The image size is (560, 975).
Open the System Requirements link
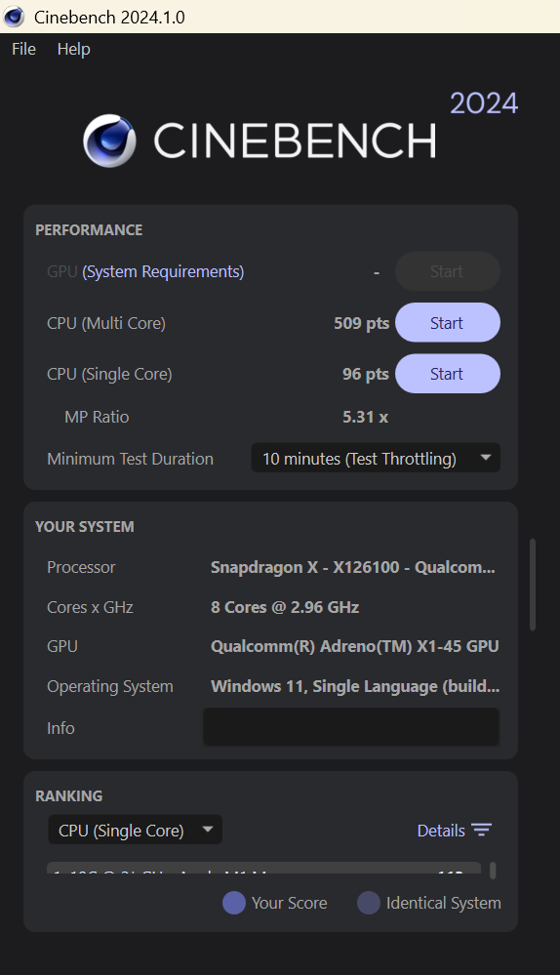click(163, 271)
